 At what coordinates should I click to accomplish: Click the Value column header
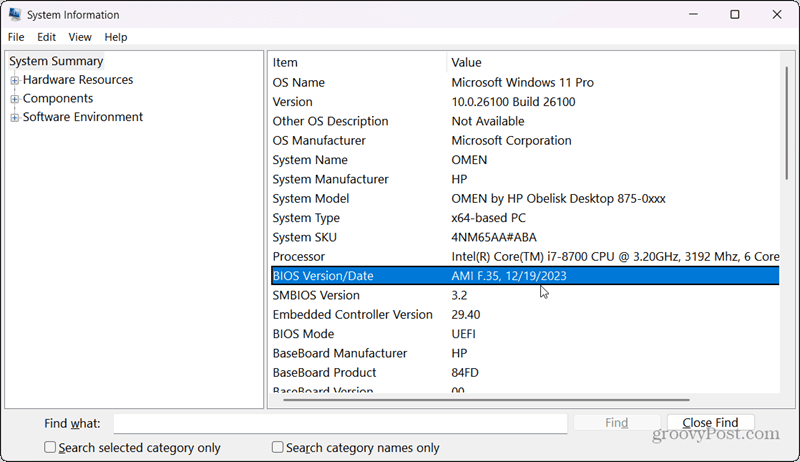614,62
